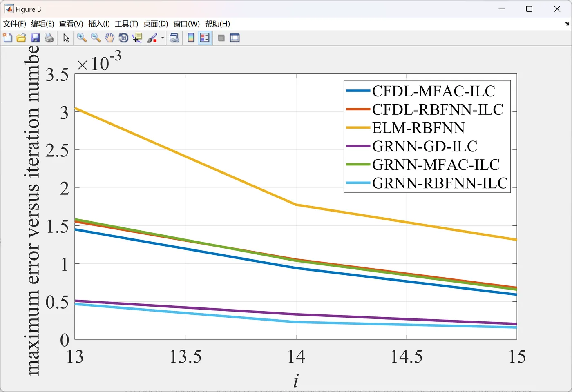Screen dimensions: 572x392
Task: Open the 帮助(H) menu
Action: coord(217,24)
